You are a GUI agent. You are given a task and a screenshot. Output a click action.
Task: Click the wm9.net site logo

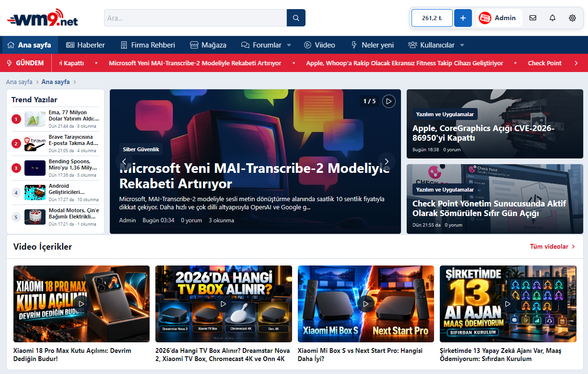point(42,18)
